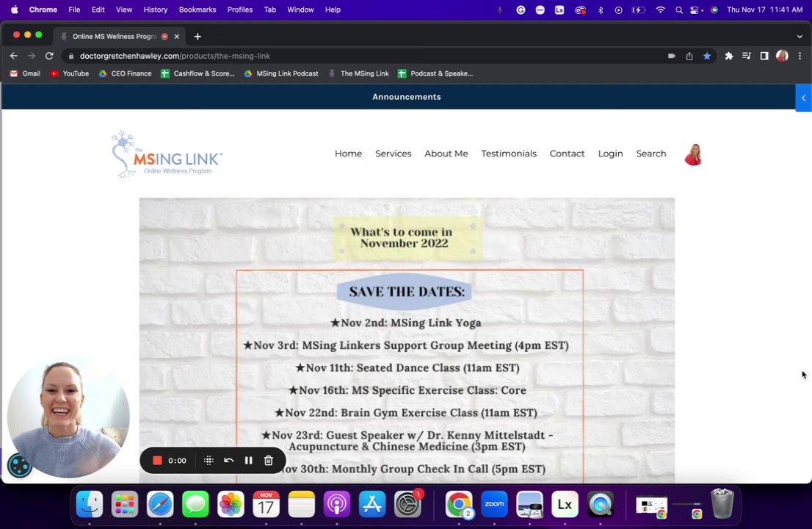This screenshot has width=812, height=529.
Task: Open Chrome profile avatar in toolbar
Action: point(782,56)
